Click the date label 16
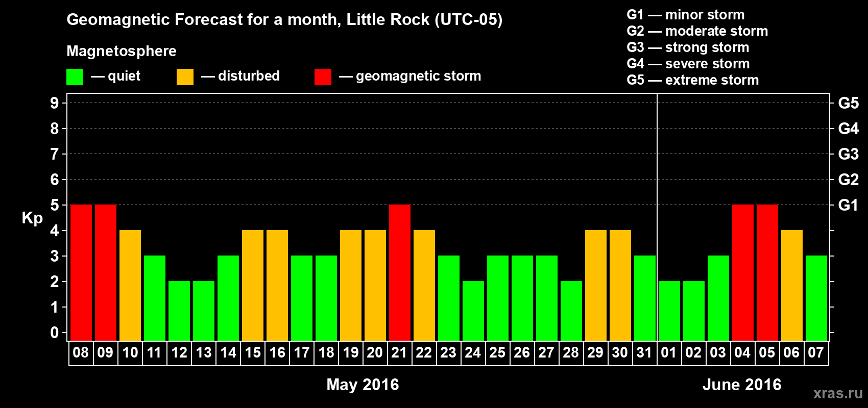868x408 pixels. 277,353
